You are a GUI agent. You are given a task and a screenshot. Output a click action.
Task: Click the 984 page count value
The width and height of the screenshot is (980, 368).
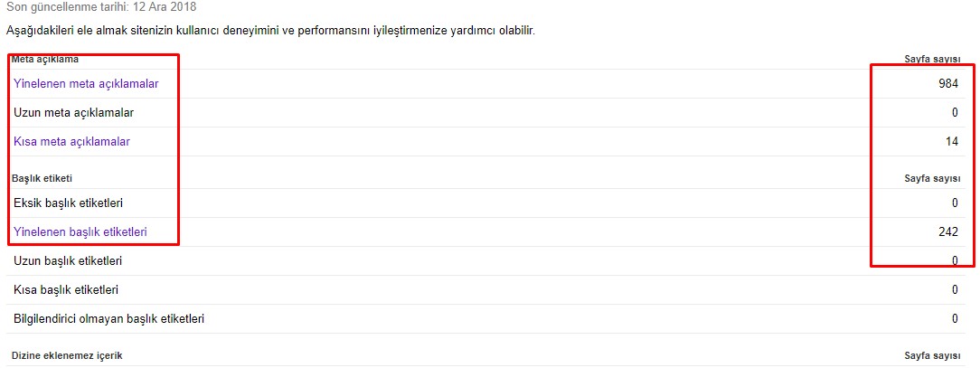947,84
